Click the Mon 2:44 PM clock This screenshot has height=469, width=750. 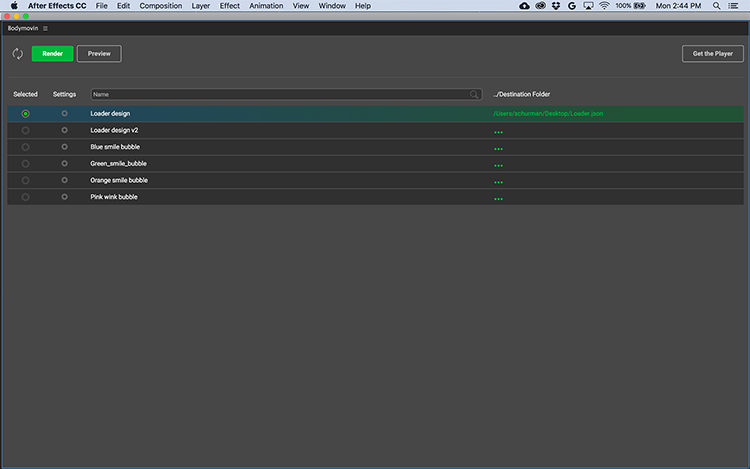coord(678,6)
